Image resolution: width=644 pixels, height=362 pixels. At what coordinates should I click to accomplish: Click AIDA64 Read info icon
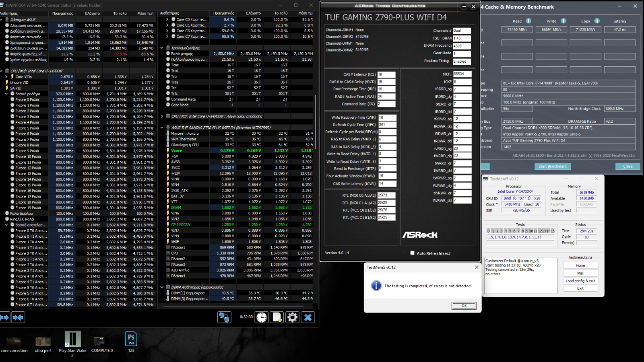point(528,21)
